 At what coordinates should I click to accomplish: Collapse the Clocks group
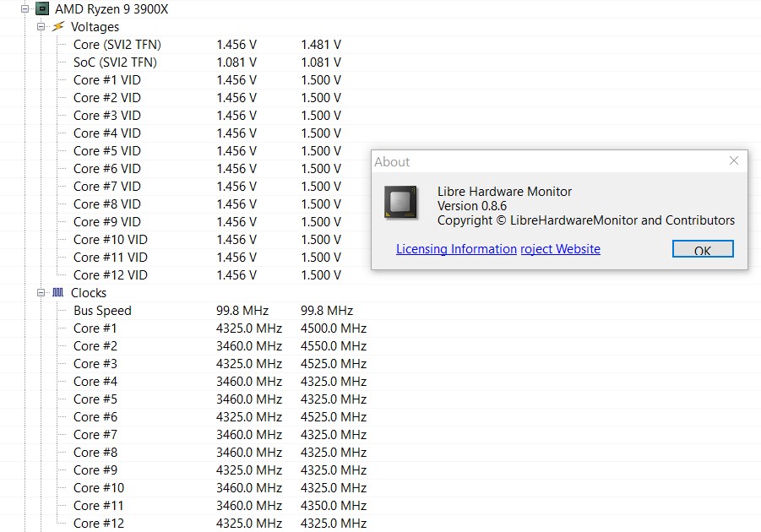pyautogui.click(x=41, y=293)
